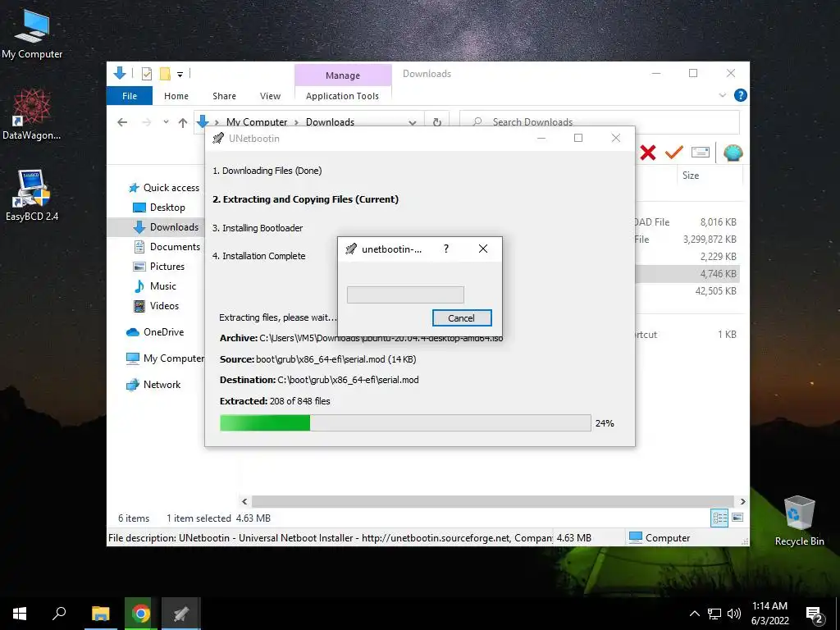Select the Manage contextual tab
Image resolution: width=840 pixels, height=630 pixels.
pos(343,75)
